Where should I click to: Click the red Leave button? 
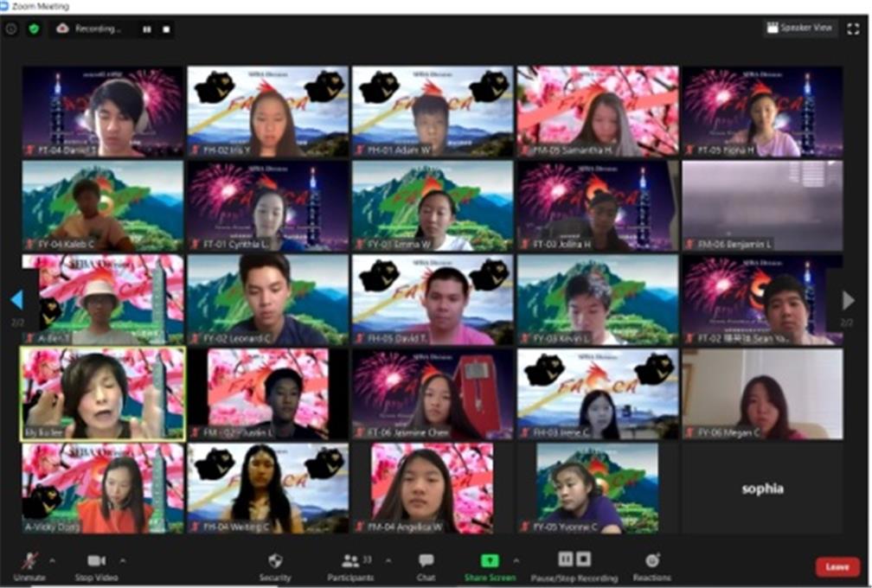click(837, 566)
